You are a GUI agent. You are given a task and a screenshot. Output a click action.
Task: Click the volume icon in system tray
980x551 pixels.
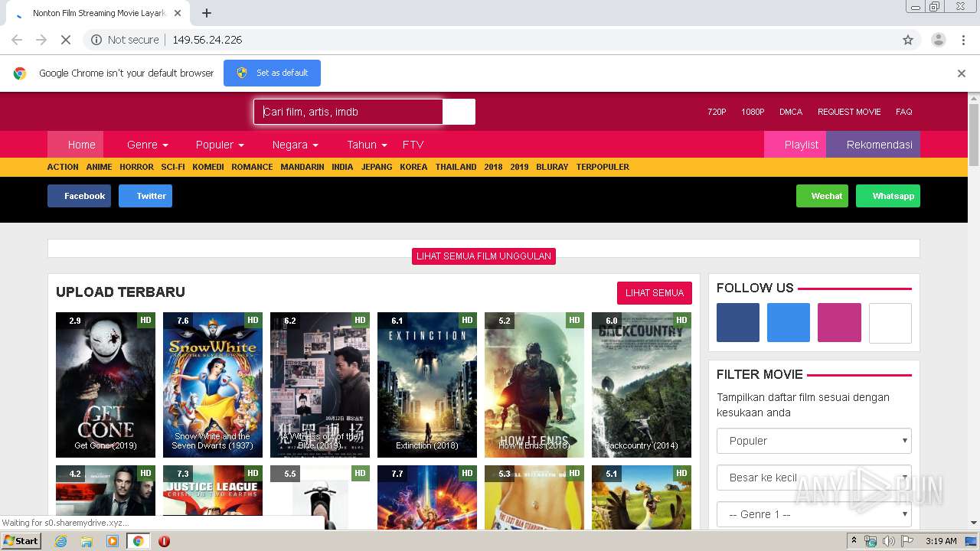point(888,541)
